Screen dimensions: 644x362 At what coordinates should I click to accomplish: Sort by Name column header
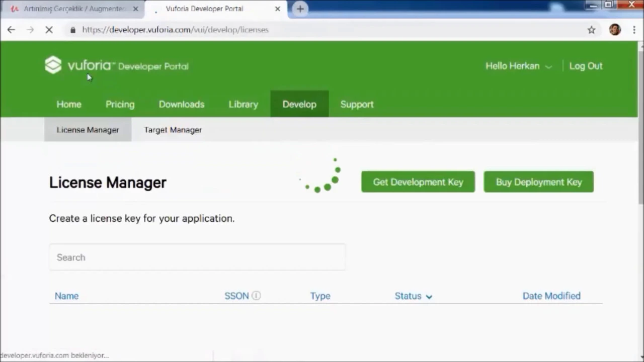66,296
